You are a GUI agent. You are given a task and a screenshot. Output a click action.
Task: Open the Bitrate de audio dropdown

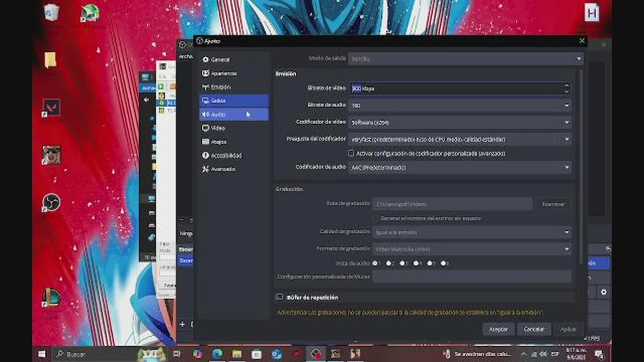pos(460,106)
